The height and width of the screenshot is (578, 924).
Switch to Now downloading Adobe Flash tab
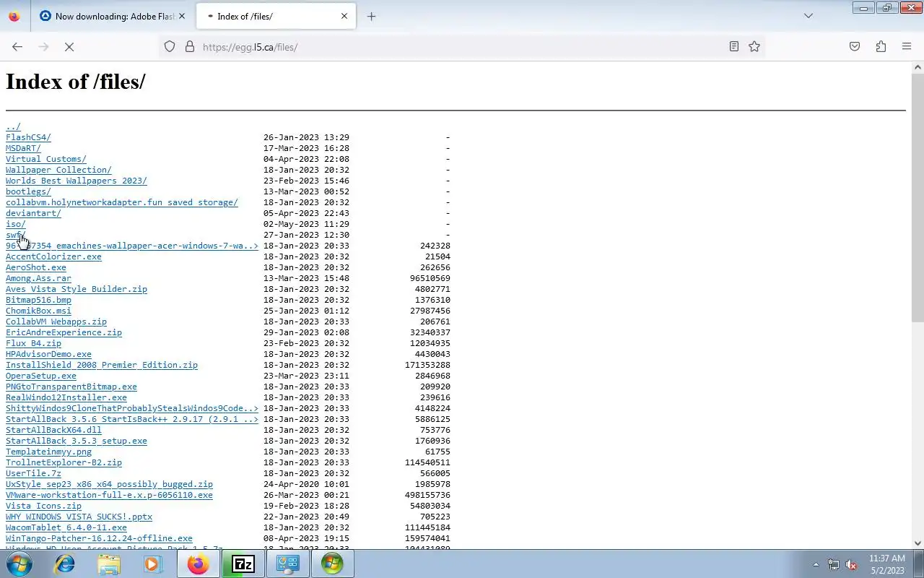click(x=107, y=16)
